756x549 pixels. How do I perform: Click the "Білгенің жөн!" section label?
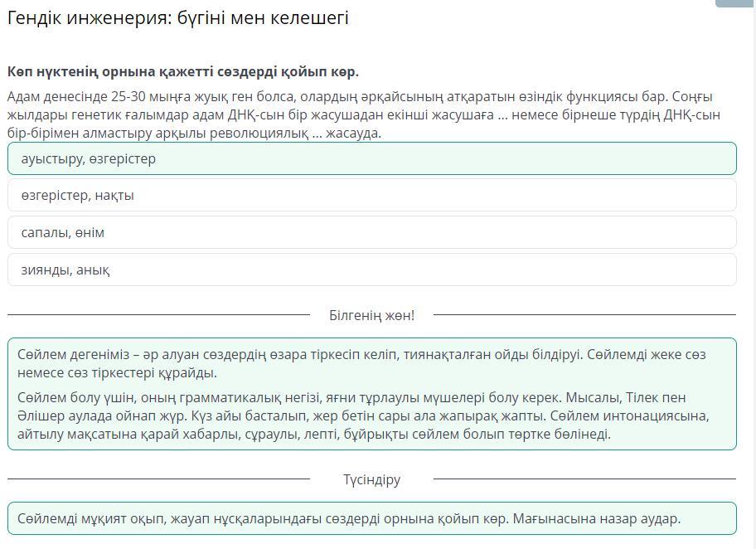(x=371, y=315)
